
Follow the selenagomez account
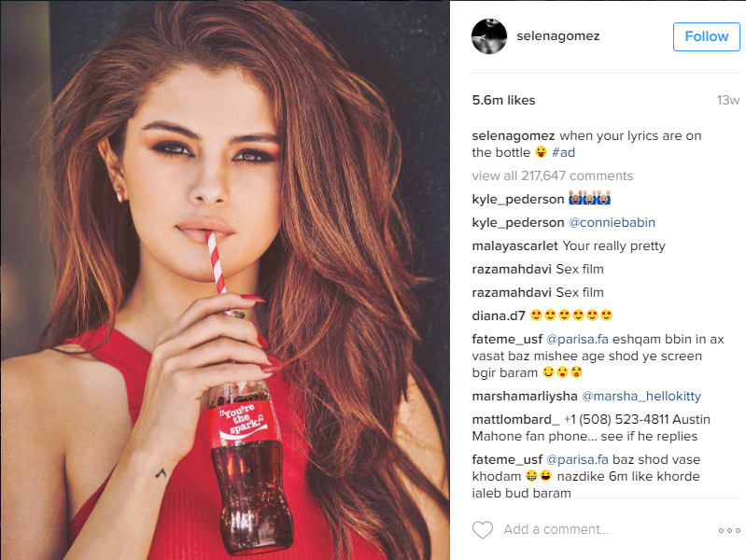(x=707, y=36)
